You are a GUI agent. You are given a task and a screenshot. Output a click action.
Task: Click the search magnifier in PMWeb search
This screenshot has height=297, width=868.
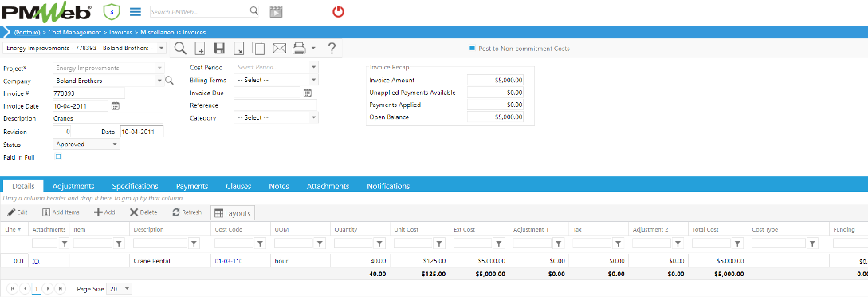click(254, 11)
